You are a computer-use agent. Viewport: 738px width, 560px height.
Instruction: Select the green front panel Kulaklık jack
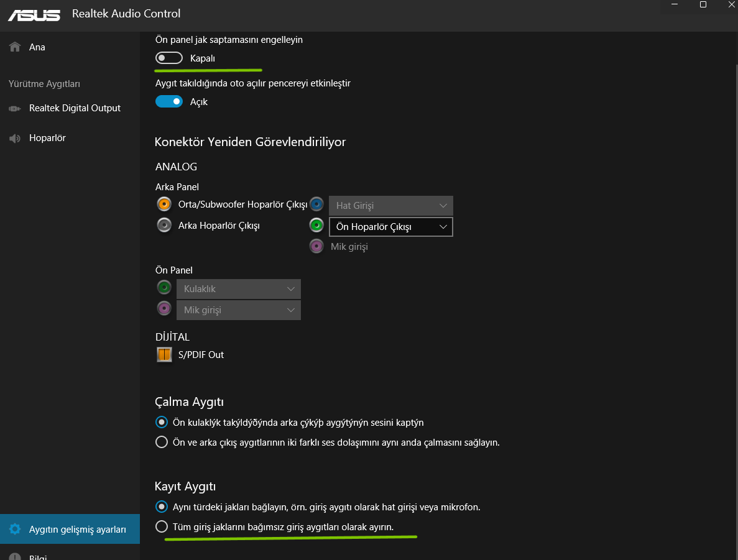click(x=164, y=288)
